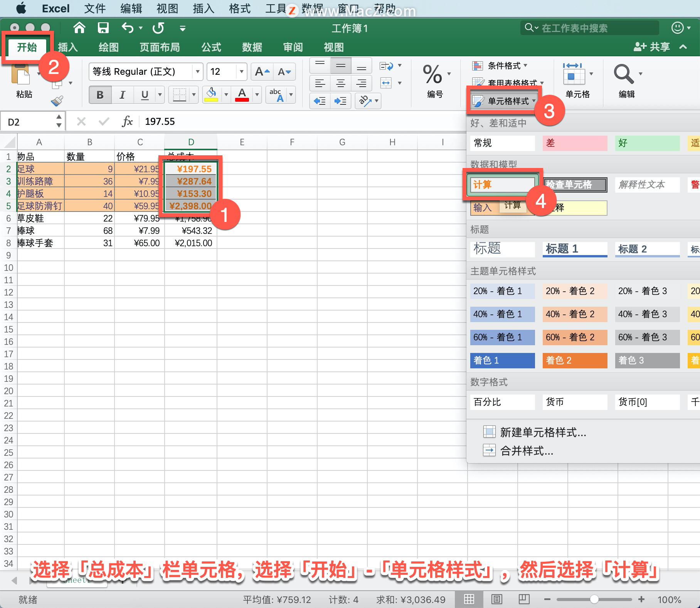Viewport: 700px width, 608px height.
Task: Choose 合并样式... option
Action: (518, 450)
